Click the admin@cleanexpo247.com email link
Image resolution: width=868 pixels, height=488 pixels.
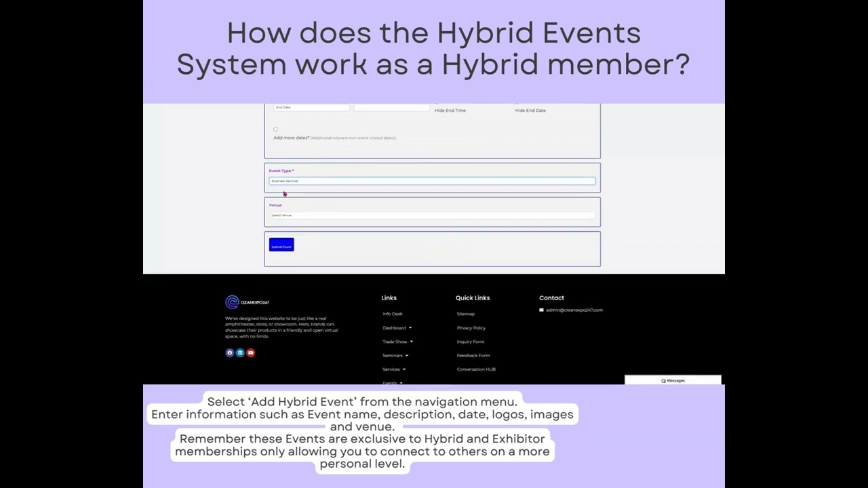pos(574,310)
